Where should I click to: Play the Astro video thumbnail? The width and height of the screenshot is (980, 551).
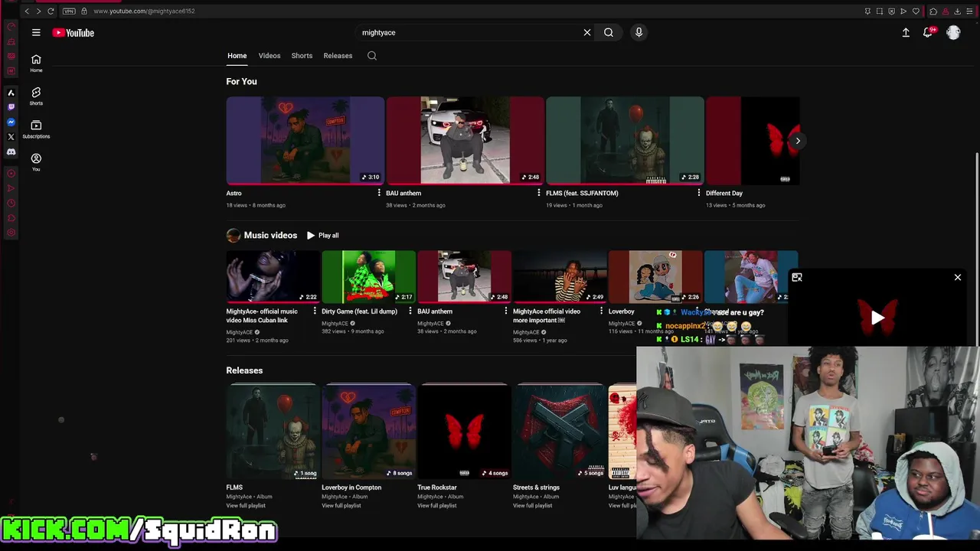[x=305, y=141]
